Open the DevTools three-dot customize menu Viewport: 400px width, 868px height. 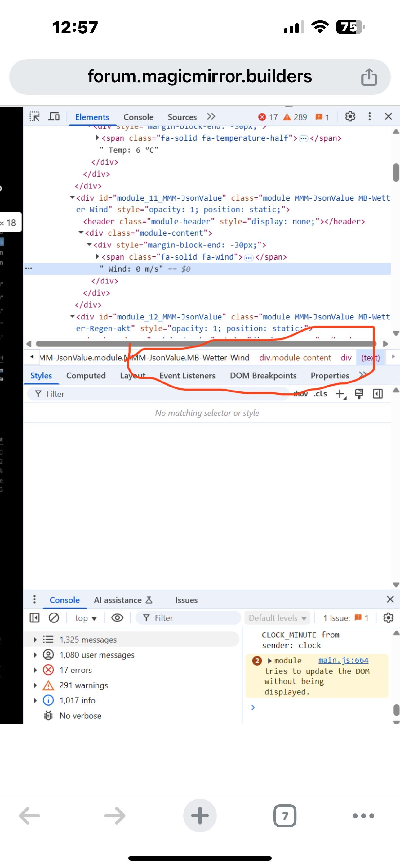(369, 117)
